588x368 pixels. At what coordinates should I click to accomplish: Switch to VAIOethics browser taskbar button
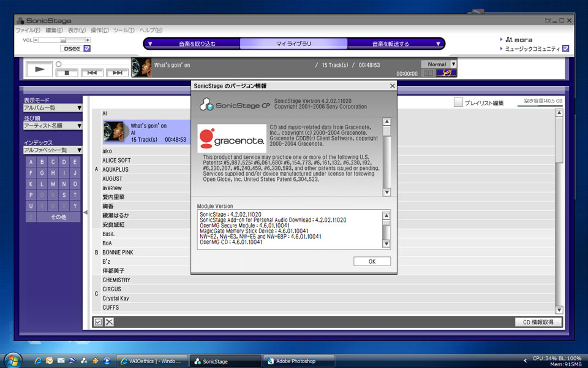[x=152, y=361]
